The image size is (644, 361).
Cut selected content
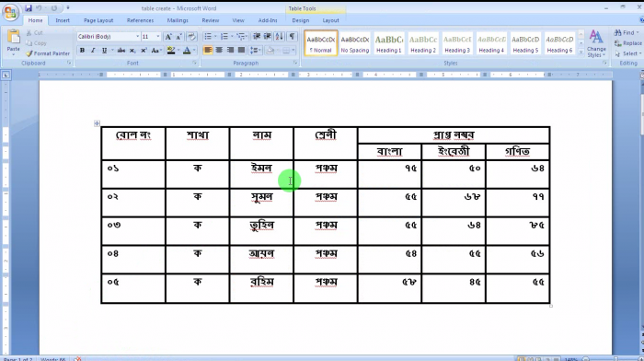35,32
